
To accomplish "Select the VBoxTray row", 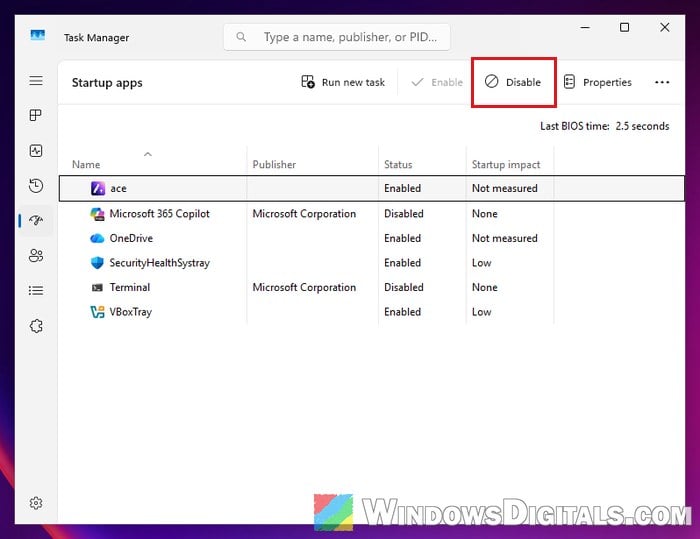I will (x=371, y=312).
